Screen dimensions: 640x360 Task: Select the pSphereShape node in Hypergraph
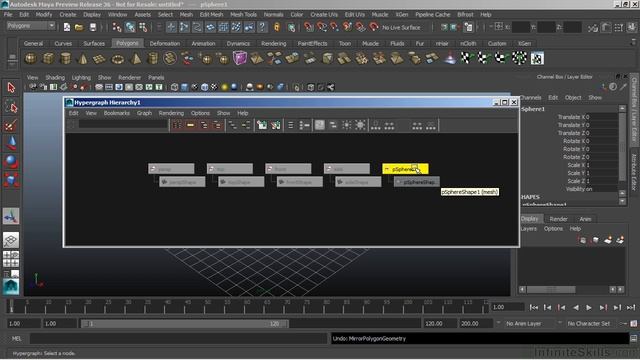[x=417, y=182]
